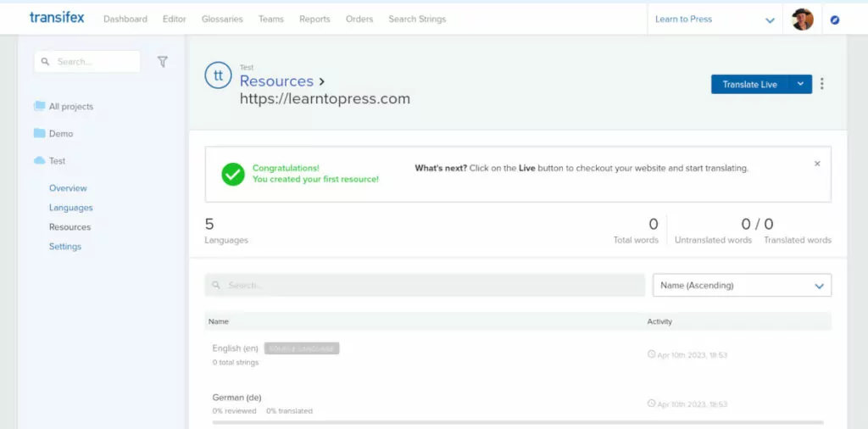Expand the Translate Live dropdown arrow

(x=800, y=84)
